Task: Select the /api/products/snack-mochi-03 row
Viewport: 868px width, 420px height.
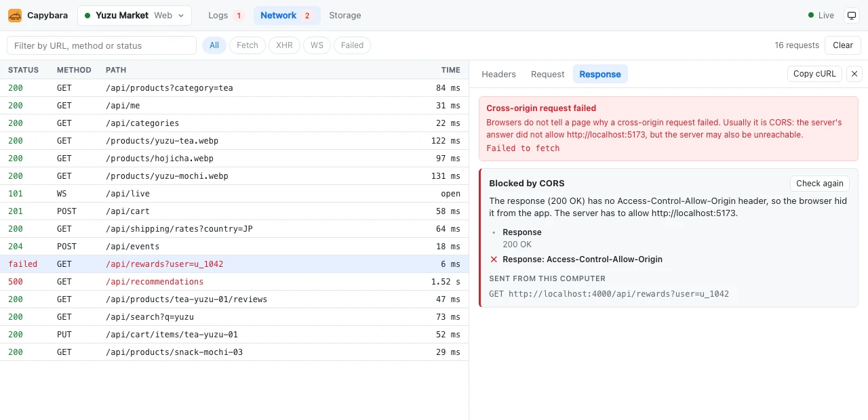Action: pyautogui.click(x=234, y=352)
